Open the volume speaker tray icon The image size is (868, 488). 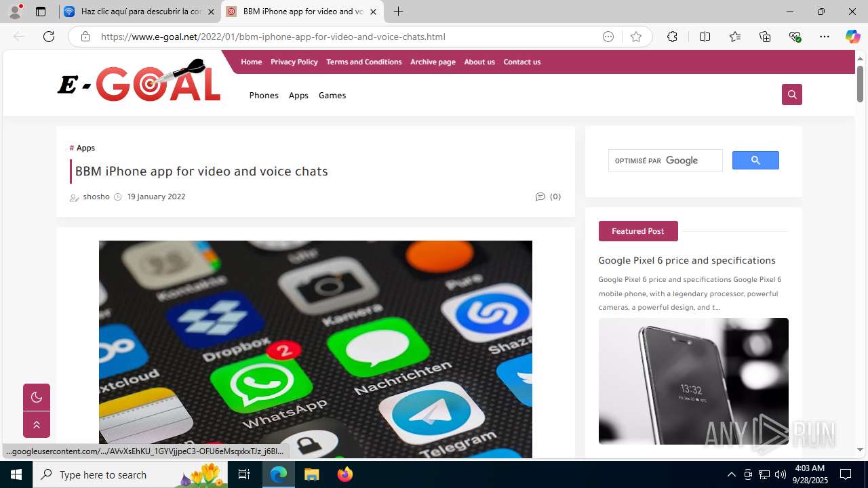[781, 474]
